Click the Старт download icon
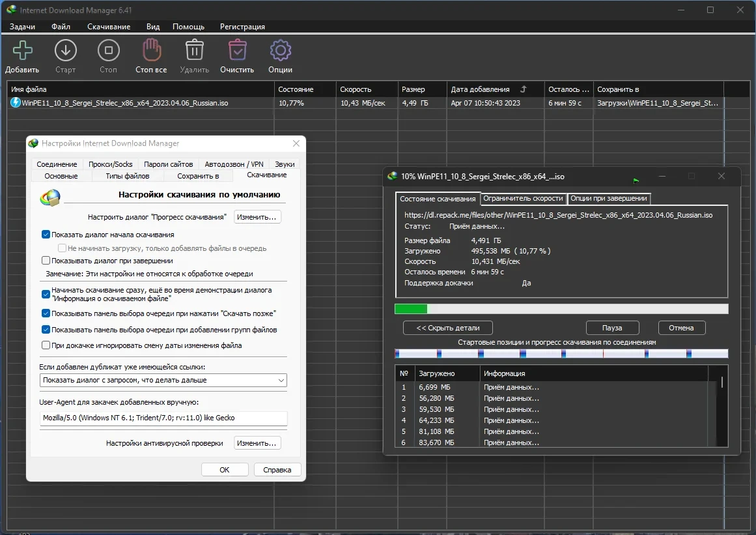 tap(66, 50)
